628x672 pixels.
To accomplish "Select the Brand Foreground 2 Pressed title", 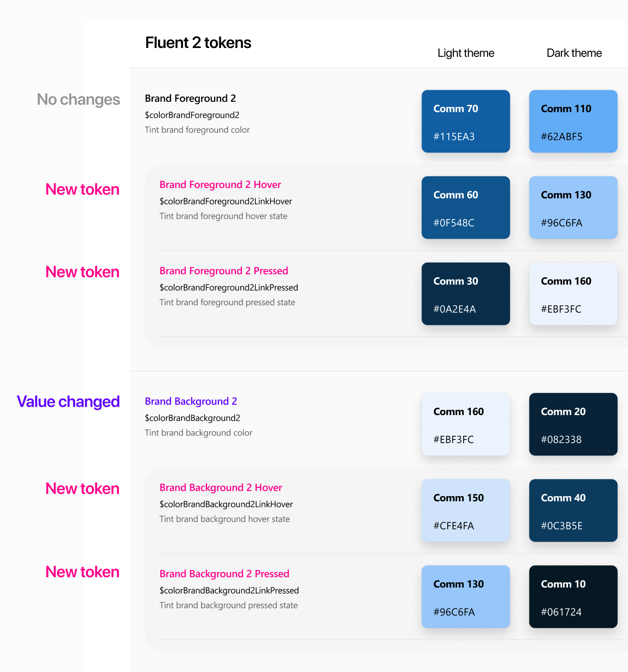I will point(224,271).
